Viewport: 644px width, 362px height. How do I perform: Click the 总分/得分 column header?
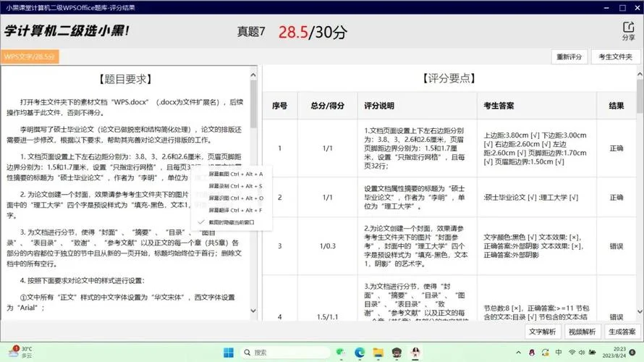[x=327, y=106]
